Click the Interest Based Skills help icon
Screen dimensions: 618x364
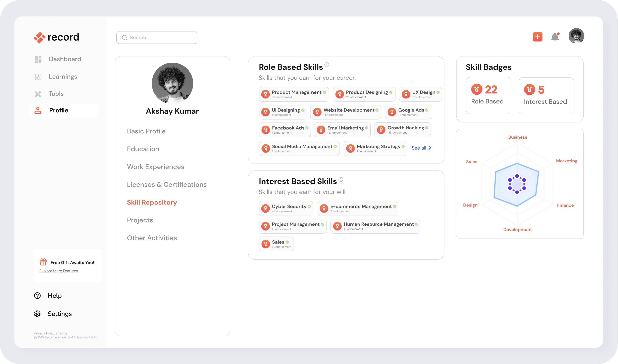(x=341, y=179)
